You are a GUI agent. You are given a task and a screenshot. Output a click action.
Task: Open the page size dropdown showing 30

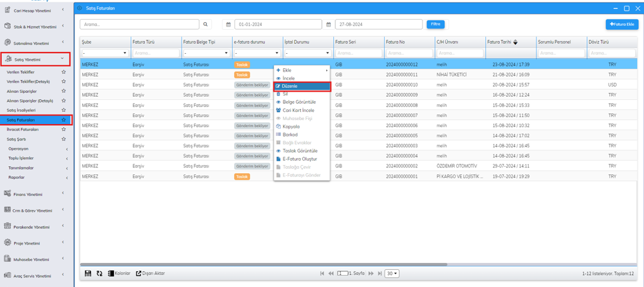point(392,274)
